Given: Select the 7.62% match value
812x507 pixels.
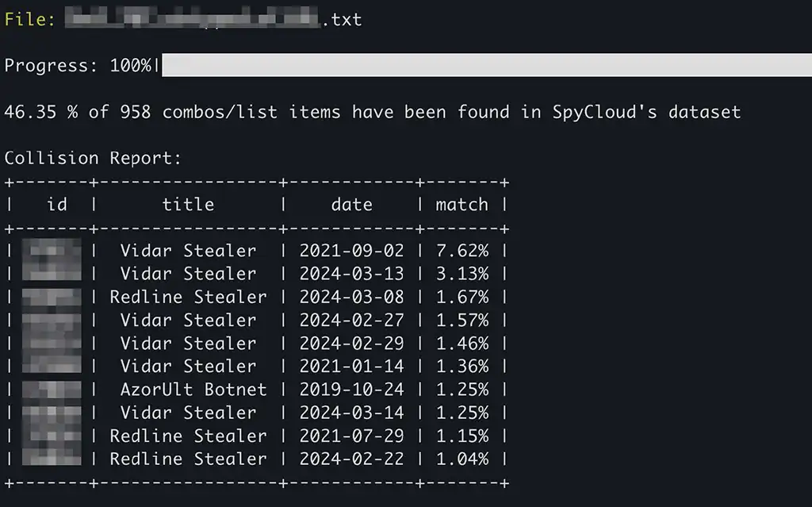Looking at the screenshot, I should pyautogui.click(x=462, y=251).
